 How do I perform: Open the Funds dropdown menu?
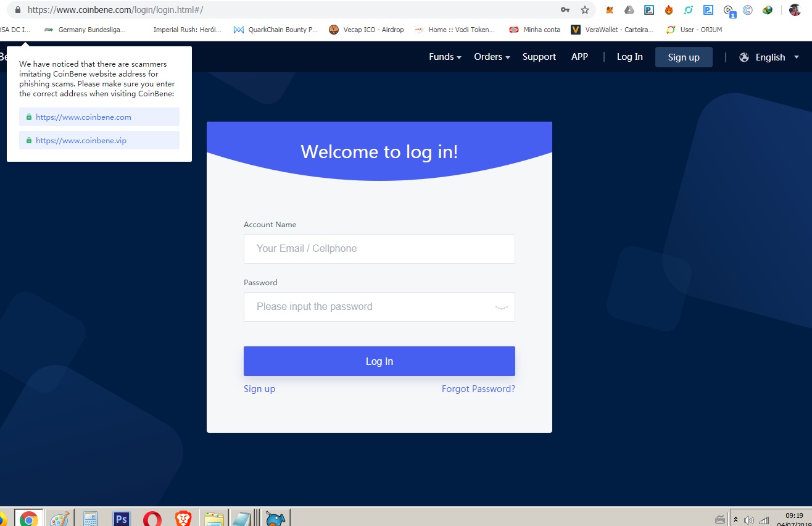coord(445,57)
